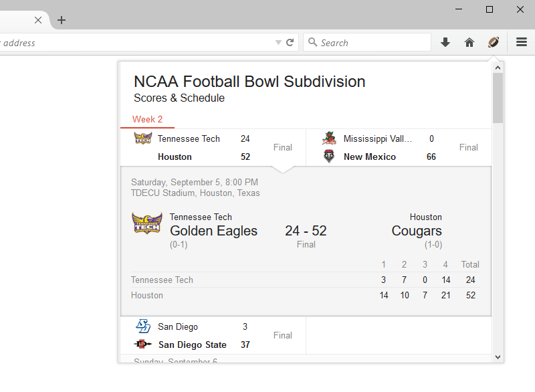
Task: Click the New Mexico Lobos logo
Action: coord(329,157)
